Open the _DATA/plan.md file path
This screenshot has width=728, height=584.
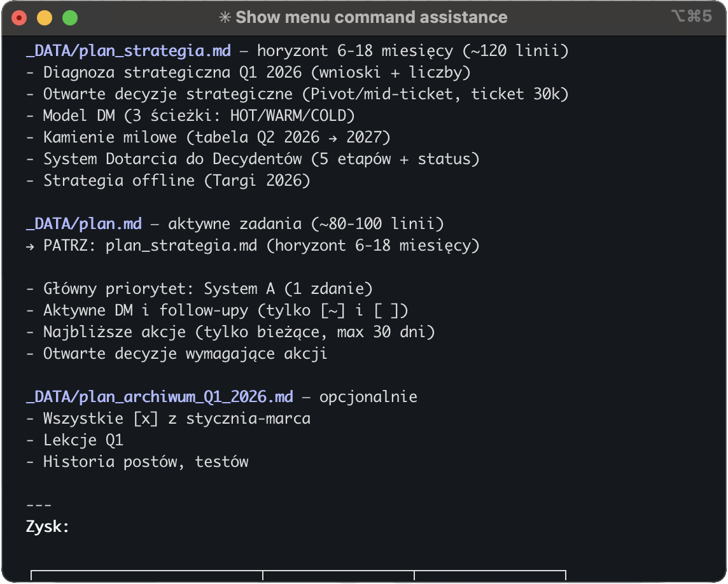tap(84, 224)
